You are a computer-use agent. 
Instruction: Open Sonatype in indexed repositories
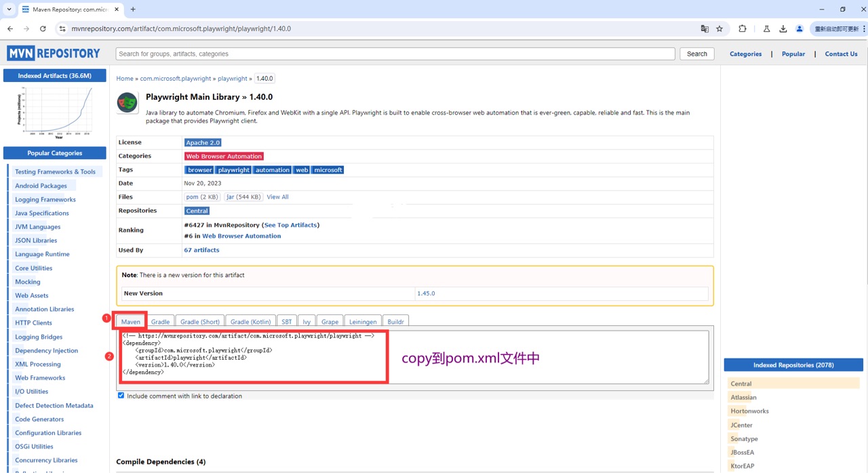(x=744, y=438)
